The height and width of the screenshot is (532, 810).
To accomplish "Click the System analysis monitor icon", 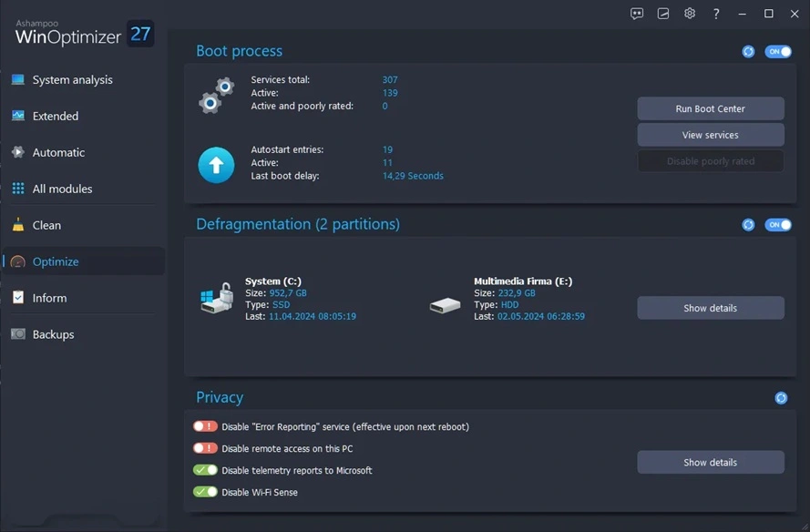I will click(x=18, y=79).
